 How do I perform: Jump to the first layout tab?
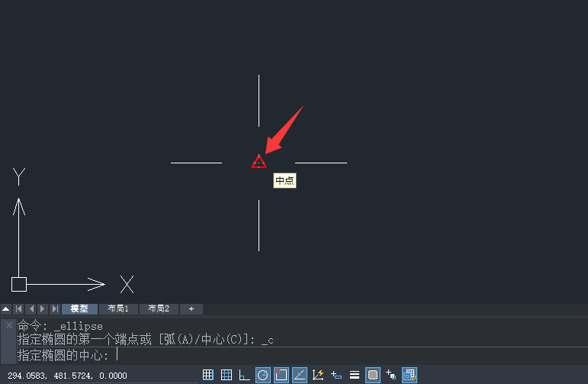pos(19,309)
